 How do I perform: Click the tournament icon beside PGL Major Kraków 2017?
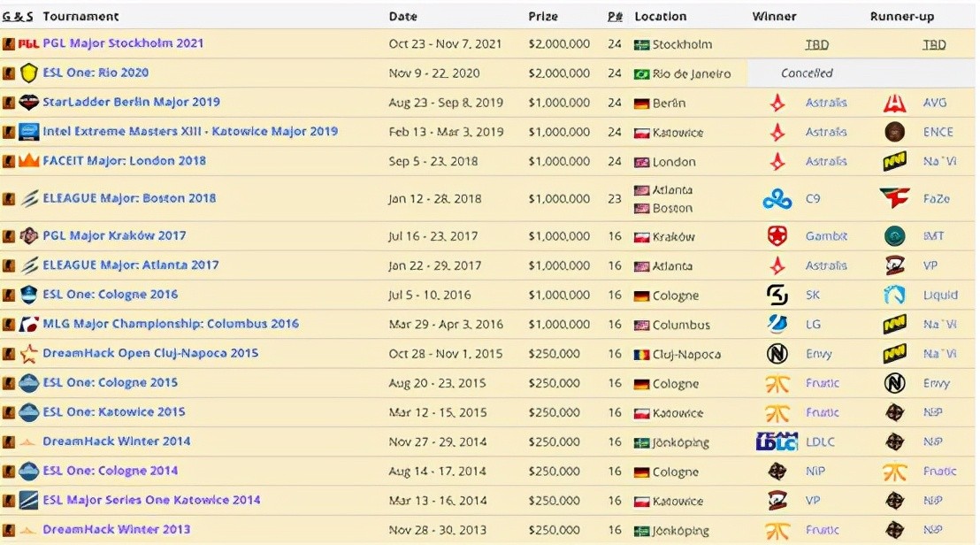click(x=29, y=235)
